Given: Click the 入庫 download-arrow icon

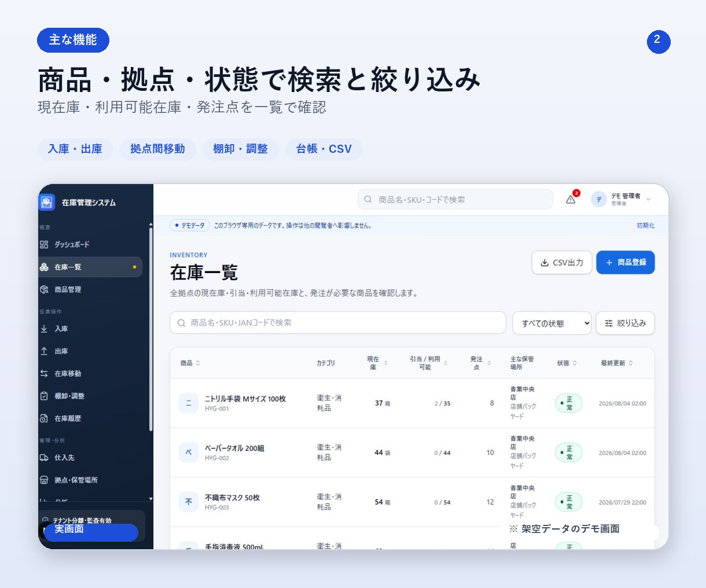Looking at the screenshot, I should point(44,329).
